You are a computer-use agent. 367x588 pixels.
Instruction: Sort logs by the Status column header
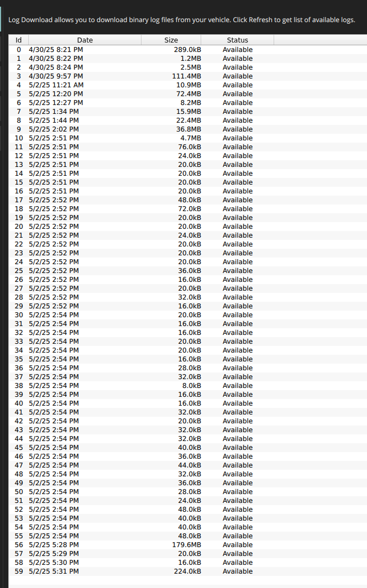pos(237,40)
